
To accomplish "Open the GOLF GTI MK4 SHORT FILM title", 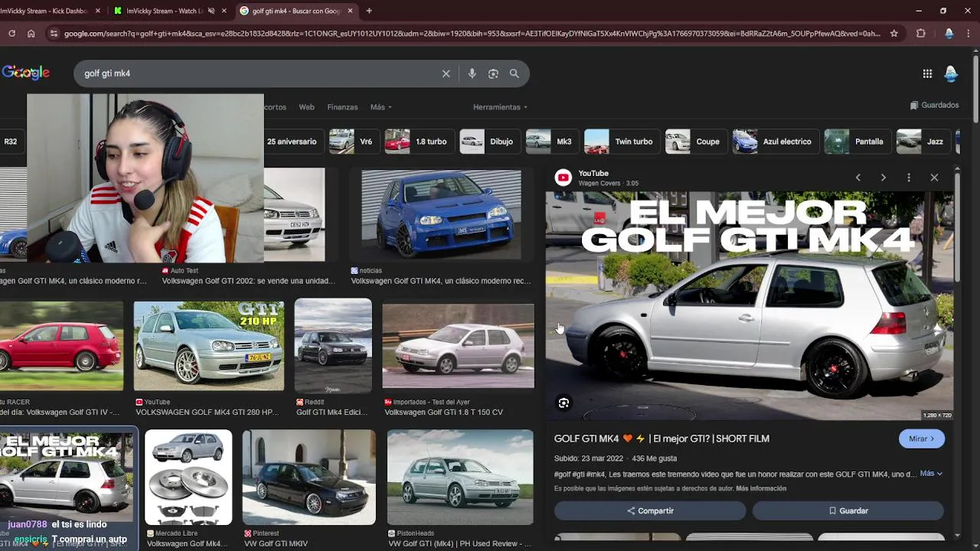I will tap(661, 439).
